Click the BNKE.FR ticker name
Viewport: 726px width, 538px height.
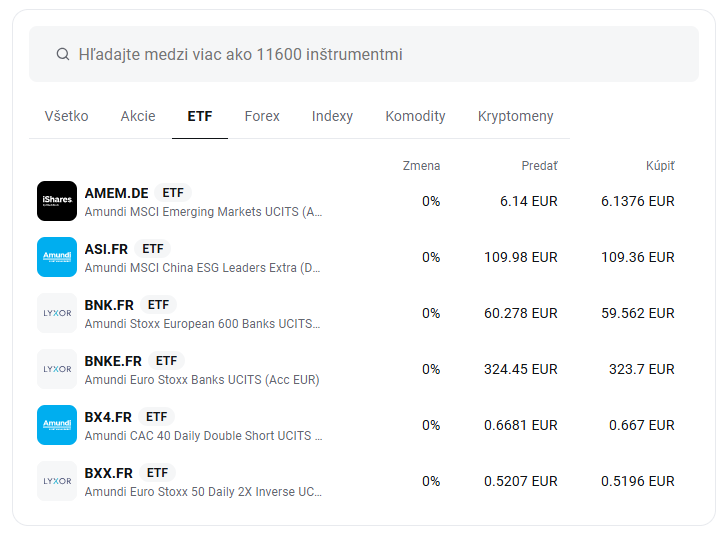pos(113,361)
